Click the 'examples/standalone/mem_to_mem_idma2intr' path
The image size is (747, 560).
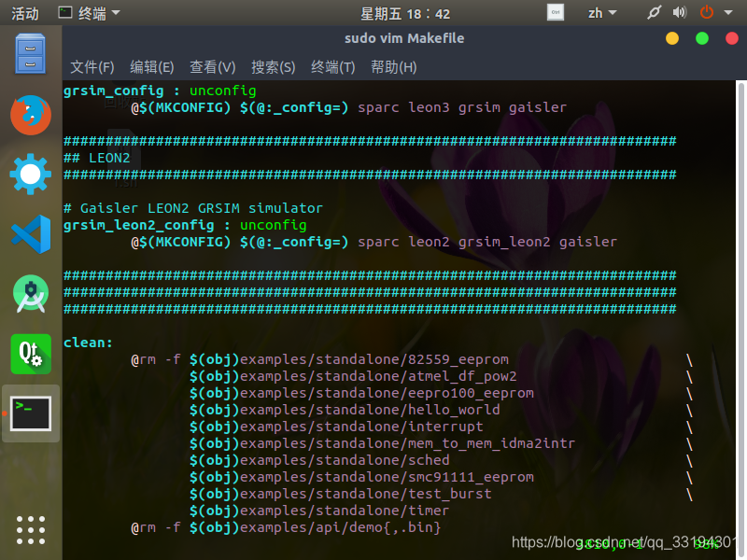pos(407,443)
